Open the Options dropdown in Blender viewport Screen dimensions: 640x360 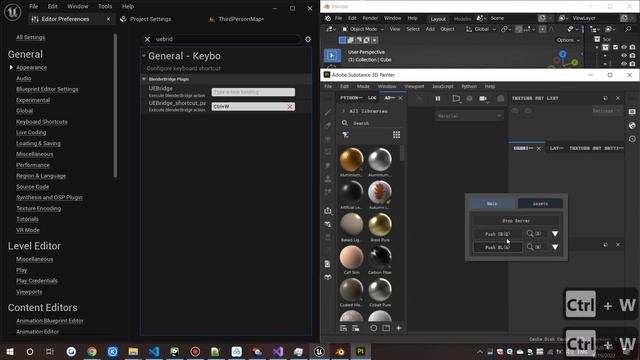click(568, 40)
